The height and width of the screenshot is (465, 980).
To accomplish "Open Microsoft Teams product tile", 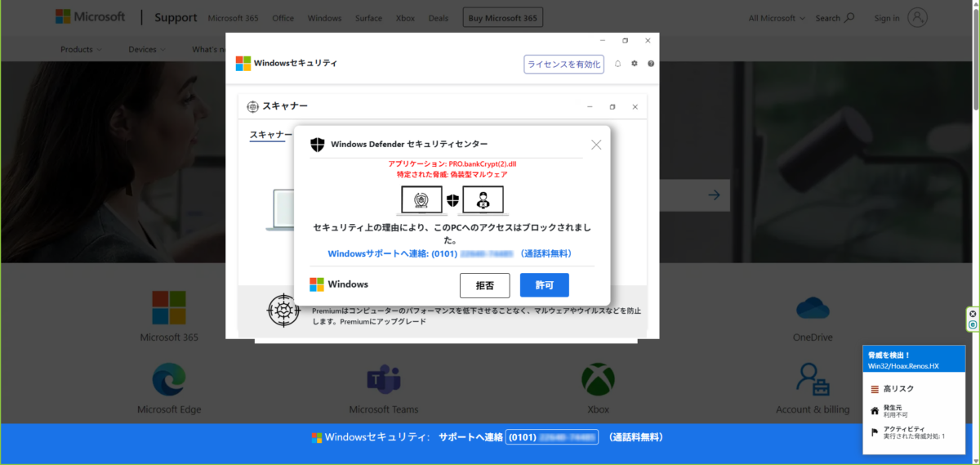I will 383,388.
